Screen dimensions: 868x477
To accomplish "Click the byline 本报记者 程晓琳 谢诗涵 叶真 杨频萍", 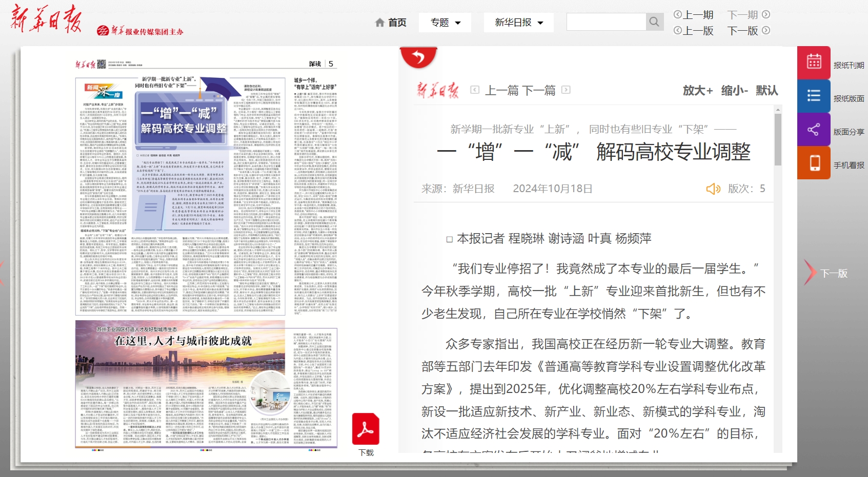I will [x=549, y=239].
